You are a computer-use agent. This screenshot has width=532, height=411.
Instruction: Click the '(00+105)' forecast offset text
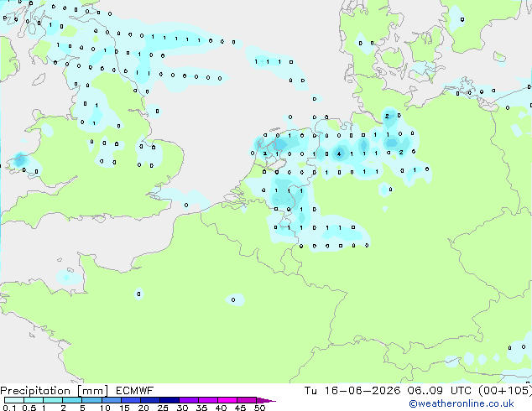point(505,391)
